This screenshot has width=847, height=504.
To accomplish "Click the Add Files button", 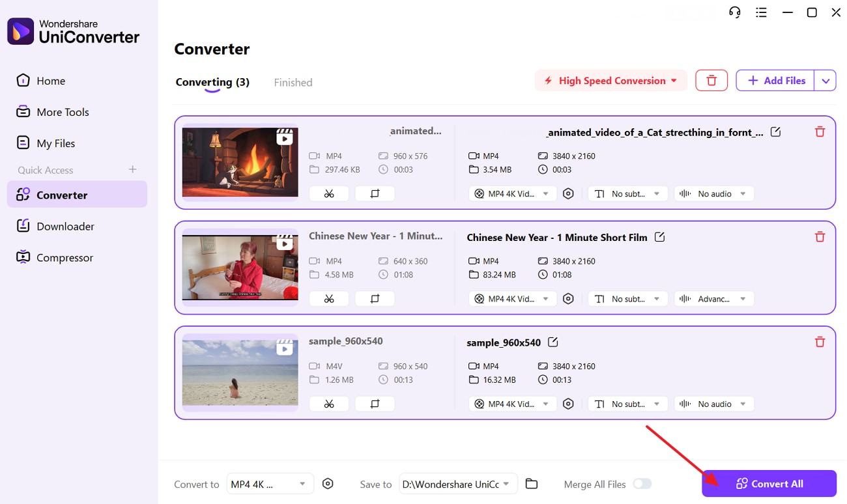I will click(775, 81).
